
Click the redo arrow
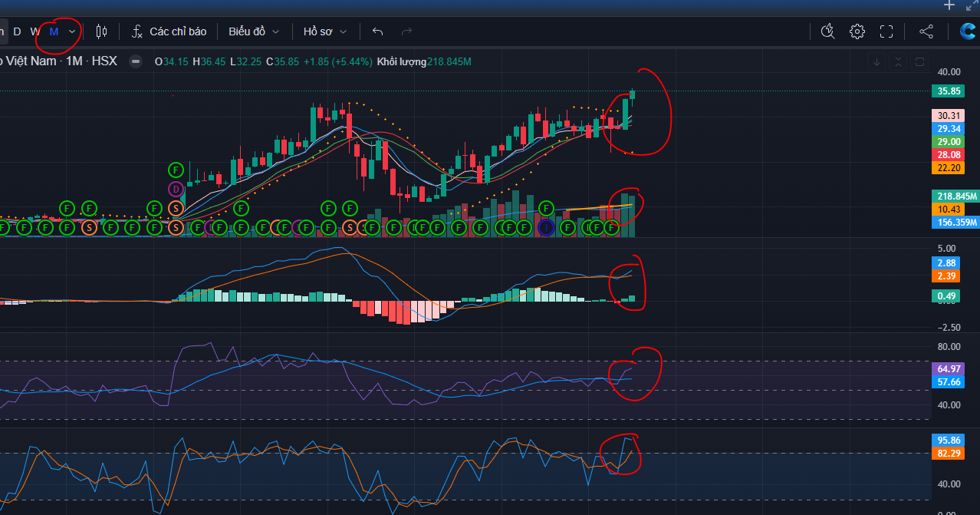coord(407,31)
